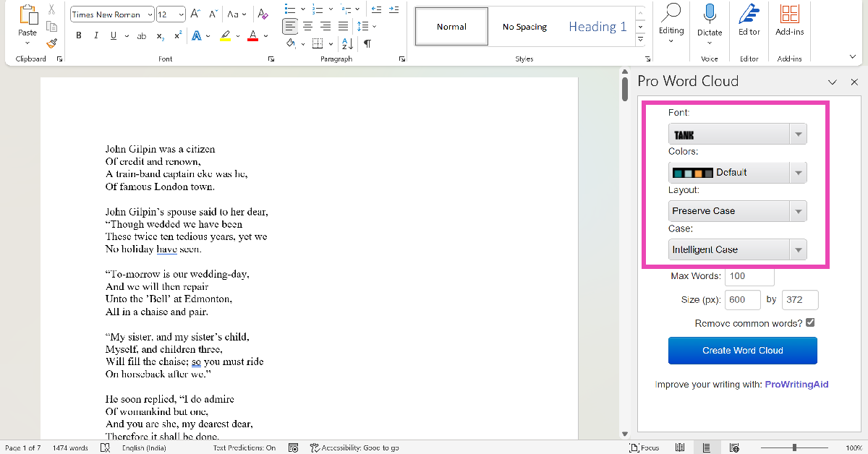
Task: Open the ProWritingAid link
Action: click(796, 385)
